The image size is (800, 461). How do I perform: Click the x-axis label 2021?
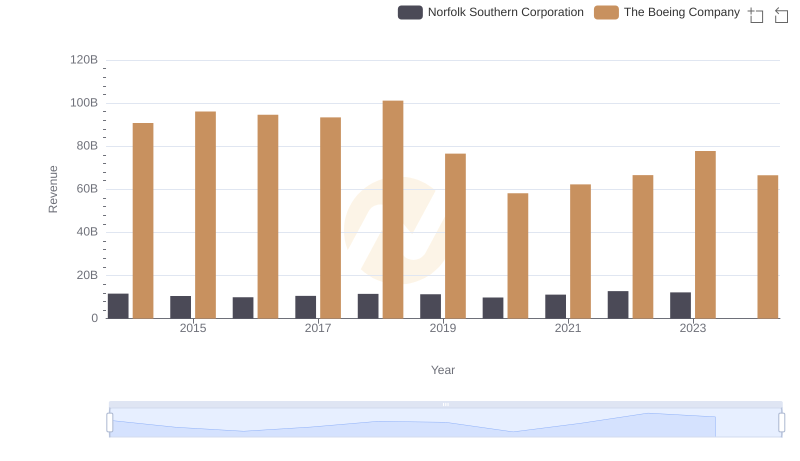pos(568,328)
